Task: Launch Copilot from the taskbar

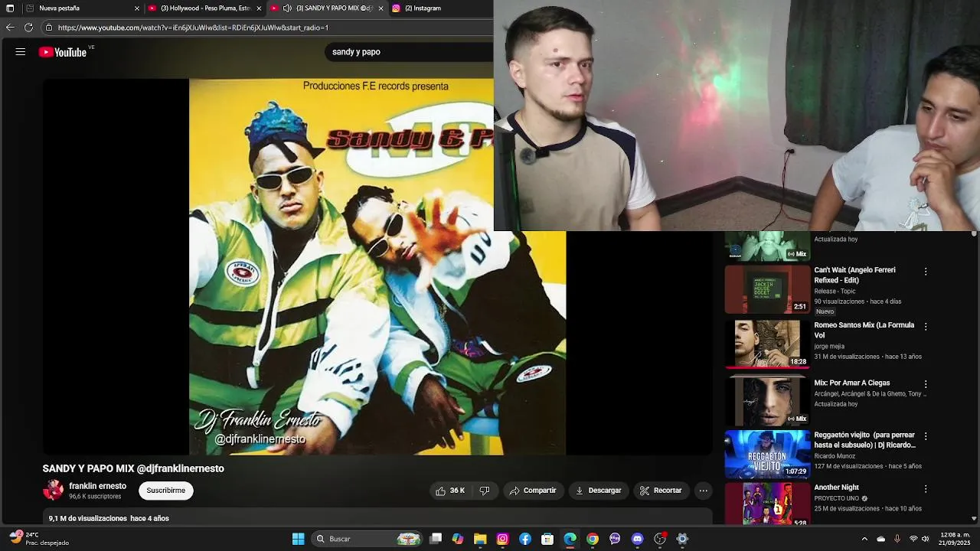Action: click(x=458, y=539)
